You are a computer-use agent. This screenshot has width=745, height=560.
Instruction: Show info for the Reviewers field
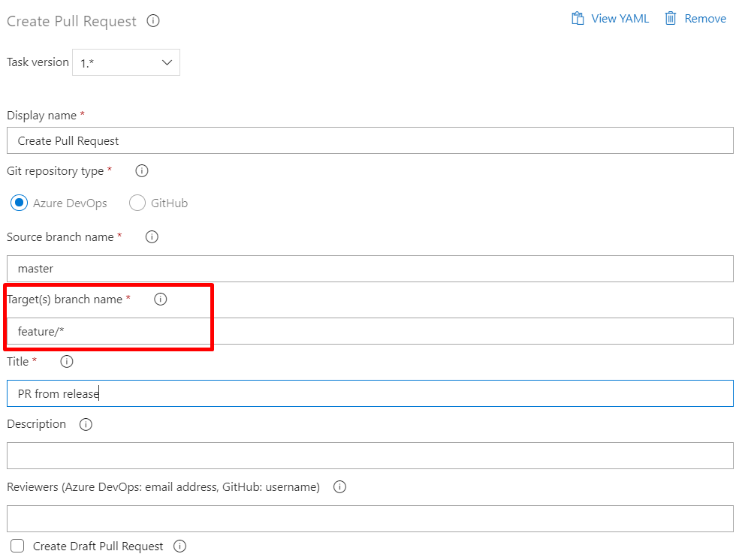click(339, 487)
